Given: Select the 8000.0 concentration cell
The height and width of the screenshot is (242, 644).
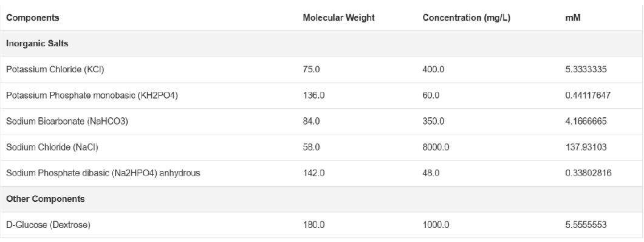Looking at the screenshot, I should 436,147.
